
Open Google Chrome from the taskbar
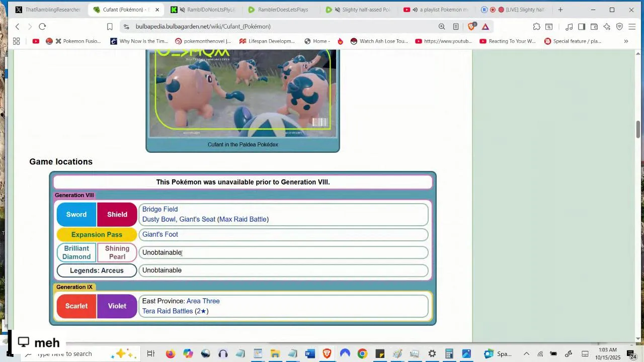tap(362, 354)
